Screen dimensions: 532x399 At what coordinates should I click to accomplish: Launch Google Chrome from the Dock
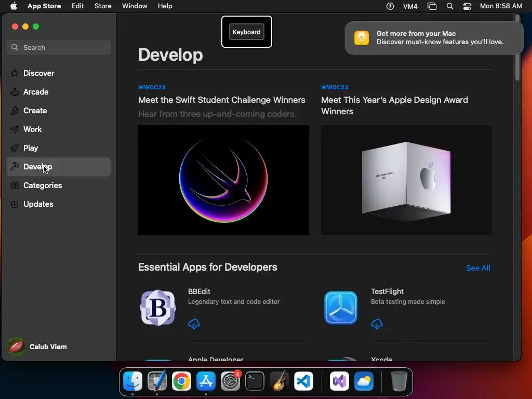tap(181, 381)
